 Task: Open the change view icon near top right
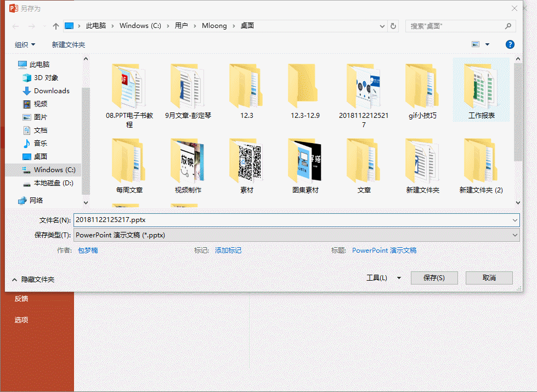[x=475, y=44]
